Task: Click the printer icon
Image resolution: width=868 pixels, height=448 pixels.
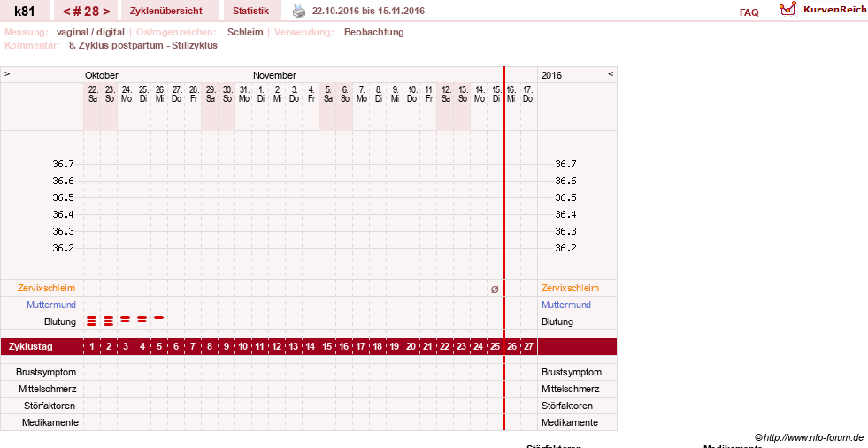Action: pos(299,11)
